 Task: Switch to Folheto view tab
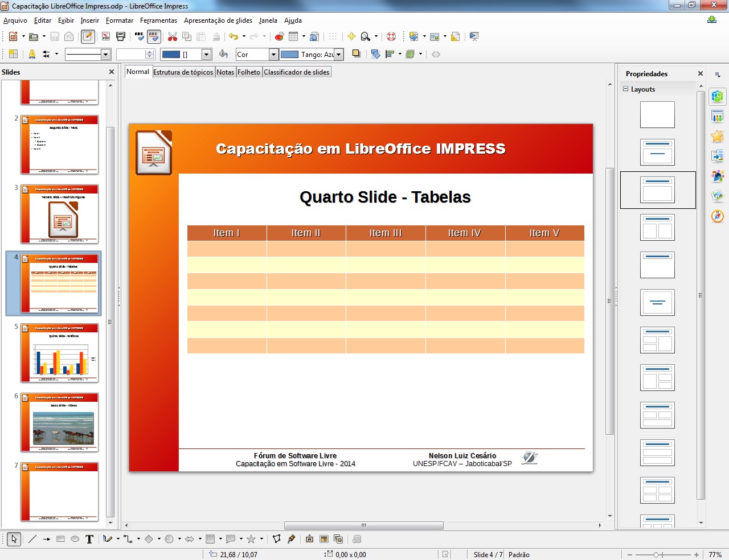(249, 72)
